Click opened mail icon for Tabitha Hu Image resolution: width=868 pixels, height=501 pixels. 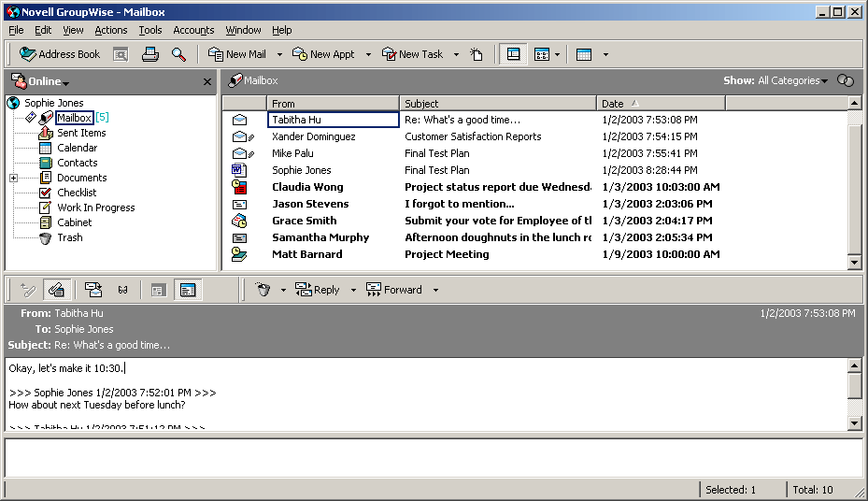point(239,120)
